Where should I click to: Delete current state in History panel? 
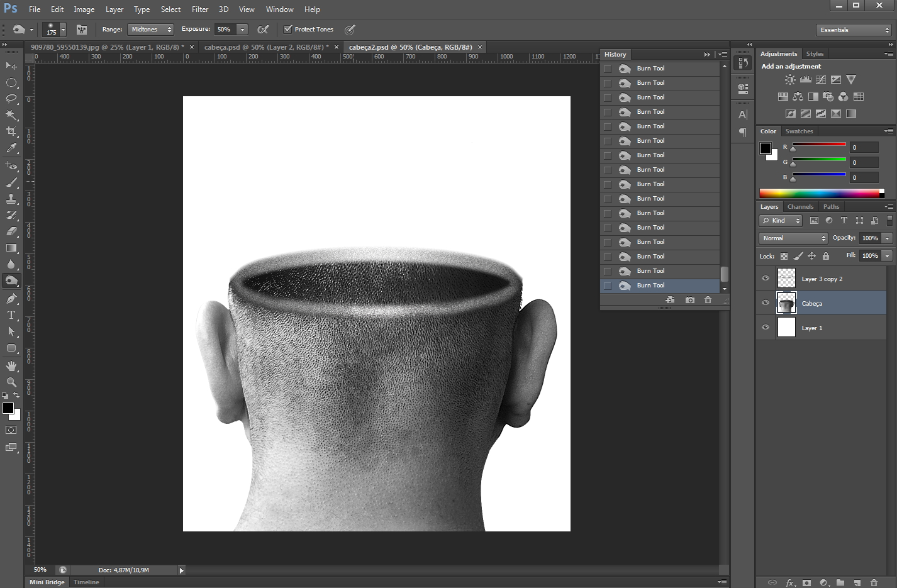click(708, 300)
